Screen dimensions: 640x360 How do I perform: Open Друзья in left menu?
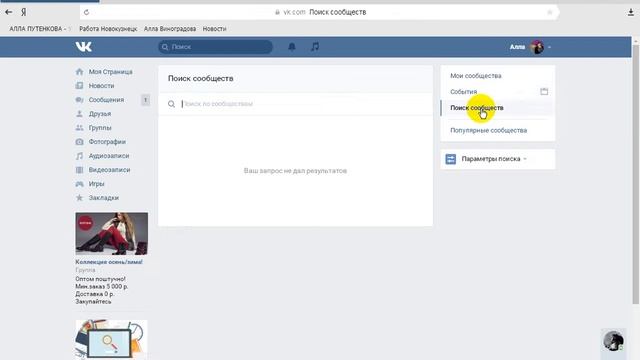pos(100,114)
